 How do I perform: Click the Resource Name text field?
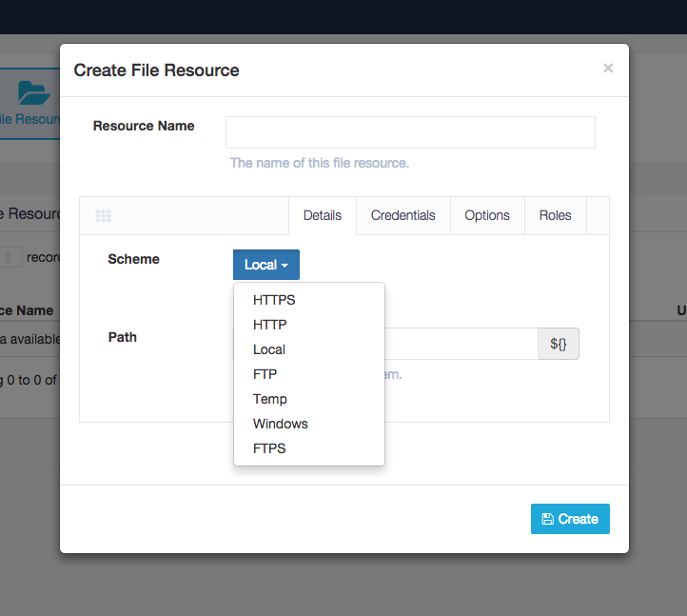tap(410, 132)
